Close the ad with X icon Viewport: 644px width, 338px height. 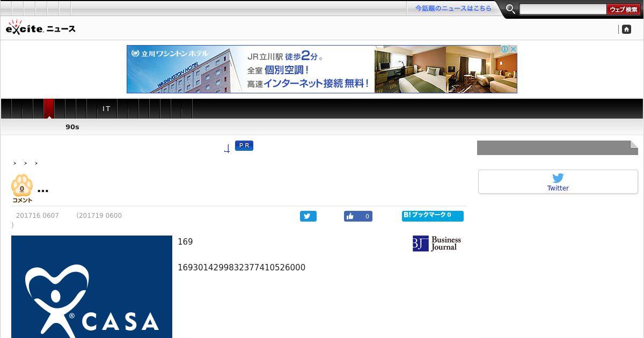[513, 49]
